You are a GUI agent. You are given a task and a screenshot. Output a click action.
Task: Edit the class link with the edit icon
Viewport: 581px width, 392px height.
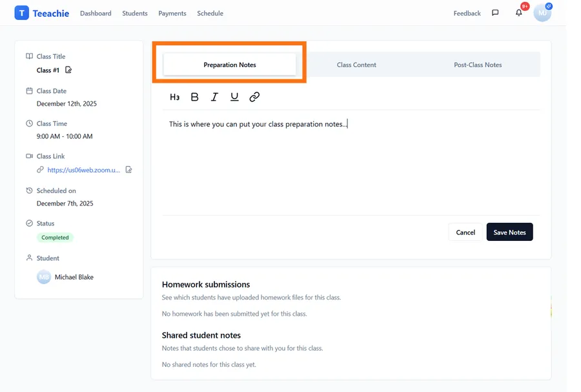pos(129,170)
